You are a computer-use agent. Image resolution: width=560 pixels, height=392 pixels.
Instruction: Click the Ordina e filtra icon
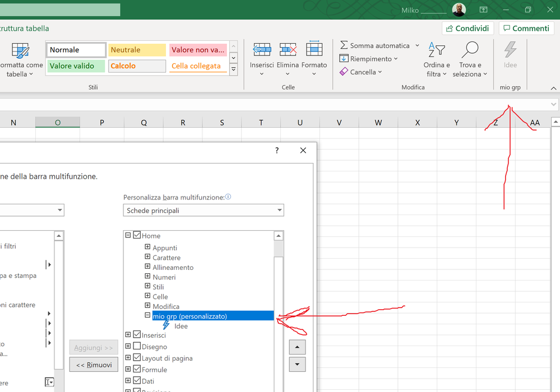(437, 50)
